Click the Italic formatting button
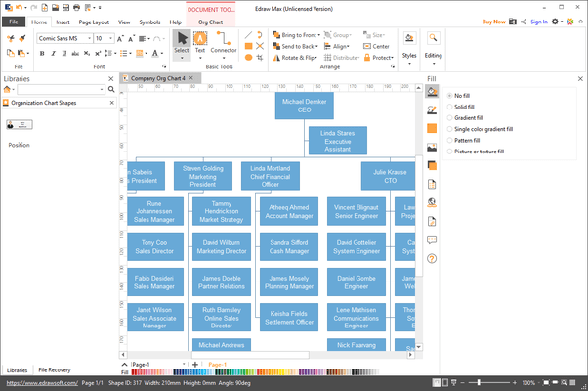Viewport: 588px width, 391px height. pos(54,54)
